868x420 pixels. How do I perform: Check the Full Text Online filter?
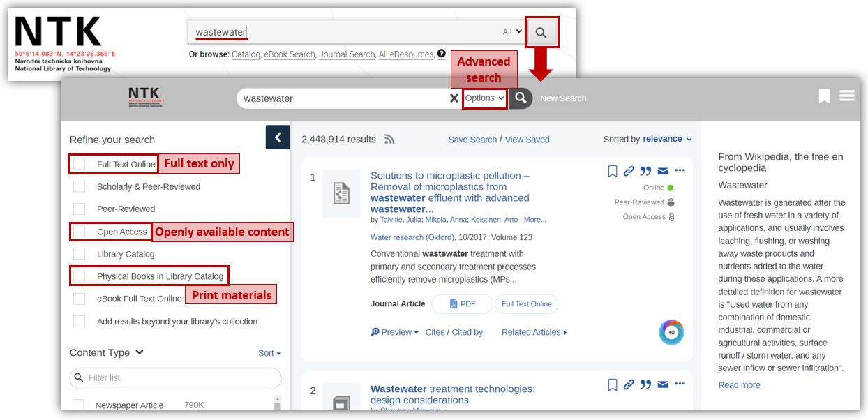point(80,164)
